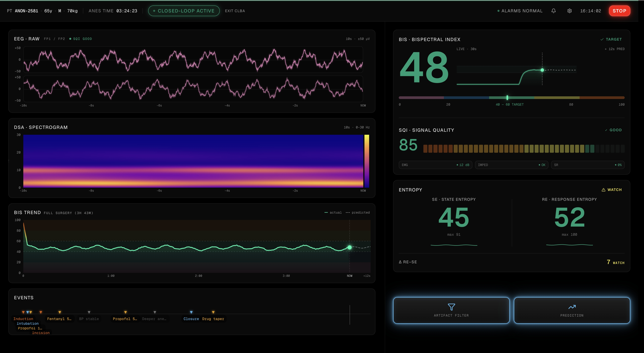Click the SQI GOOD status in EEG header
This screenshot has height=353, width=644.
point(81,39)
